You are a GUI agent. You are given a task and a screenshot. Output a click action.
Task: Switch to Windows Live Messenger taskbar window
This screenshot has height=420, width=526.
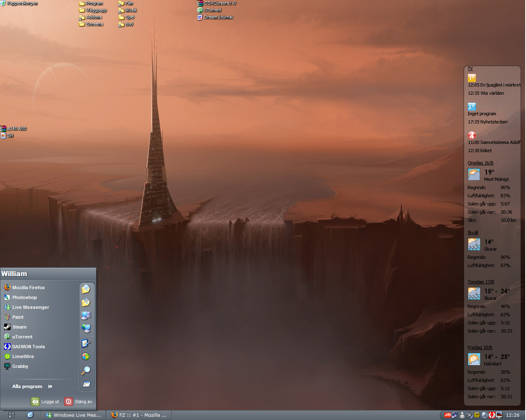tap(73, 415)
